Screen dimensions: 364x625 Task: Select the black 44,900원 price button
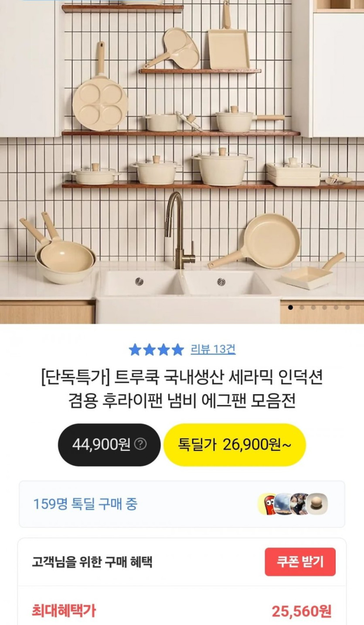pyautogui.click(x=109, y=444)
